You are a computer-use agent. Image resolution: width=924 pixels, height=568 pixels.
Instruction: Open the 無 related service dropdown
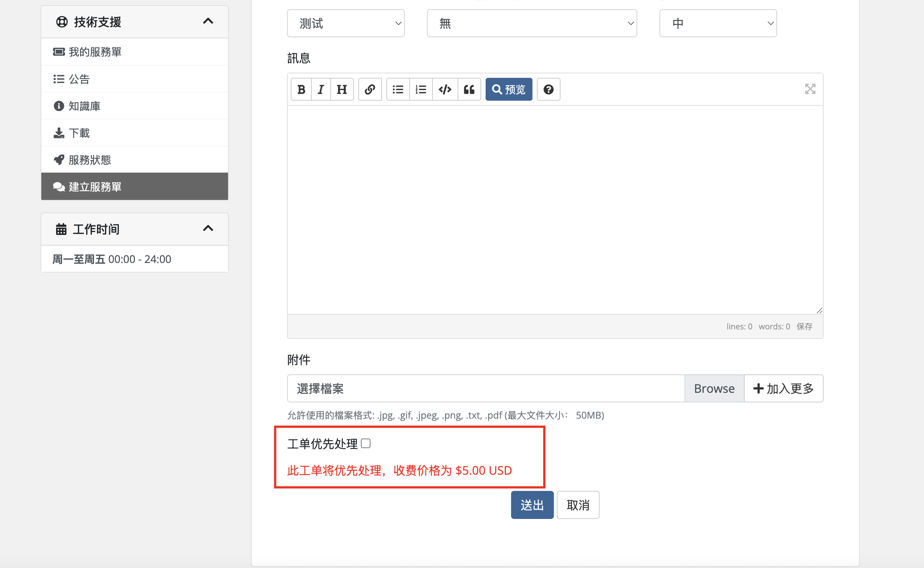(531, 23)
